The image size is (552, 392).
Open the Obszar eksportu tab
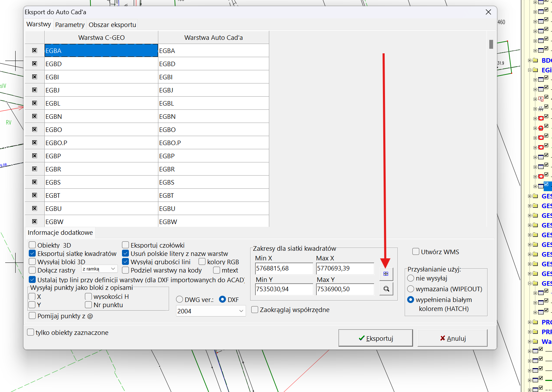pyautogui.click(x=112, y=25)
